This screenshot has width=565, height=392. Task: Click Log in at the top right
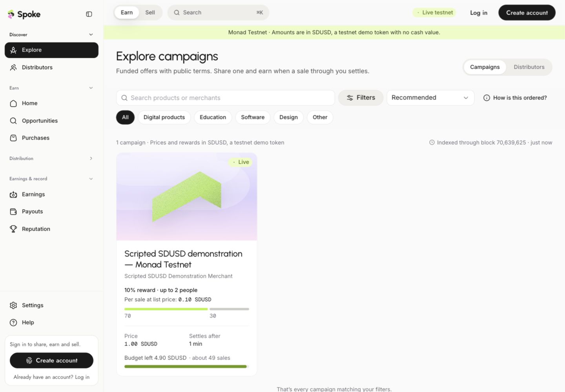[479, 13]
